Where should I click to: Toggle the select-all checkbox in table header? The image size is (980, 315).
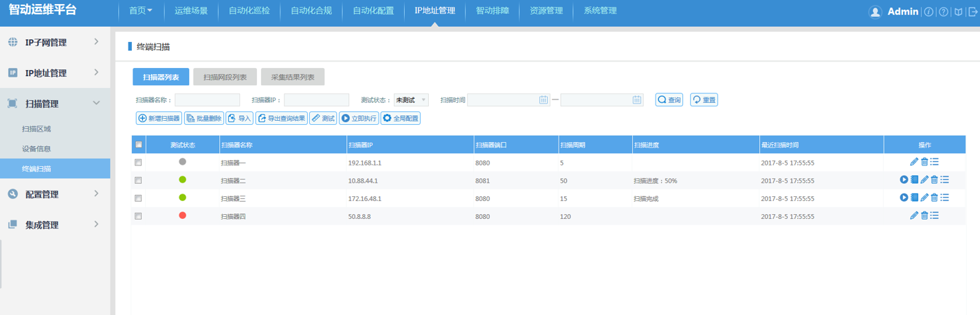click(x=138, y=145)
